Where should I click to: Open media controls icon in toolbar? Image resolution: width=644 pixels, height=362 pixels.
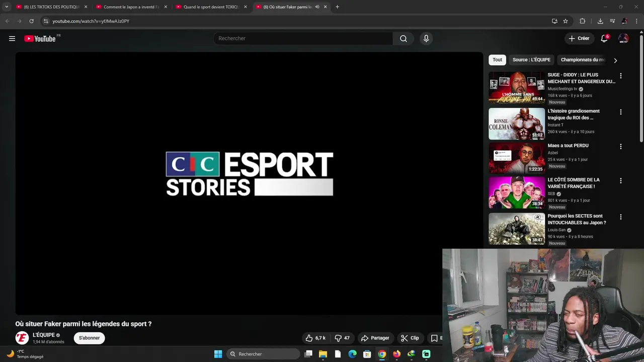[x=612, y=21]
